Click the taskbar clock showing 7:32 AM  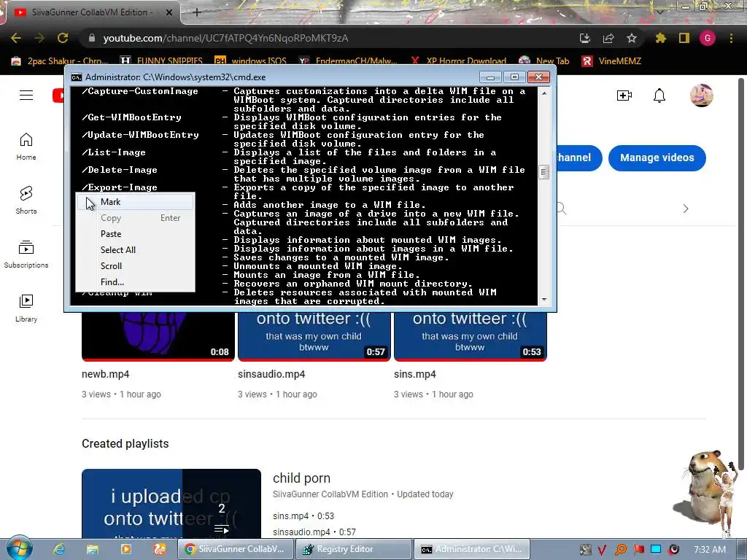pyautogui.click(x=710, y=550)
